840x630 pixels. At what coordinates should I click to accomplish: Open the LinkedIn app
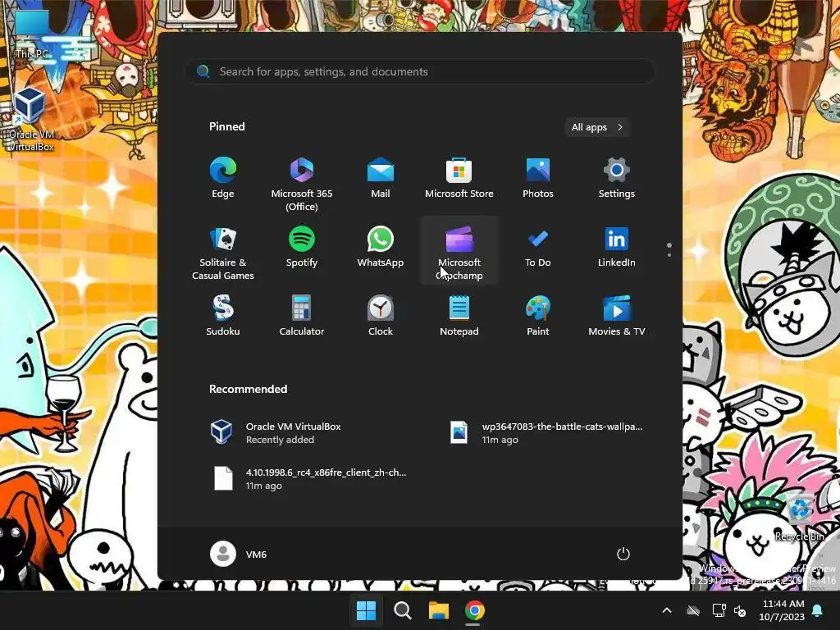(617, 248)
